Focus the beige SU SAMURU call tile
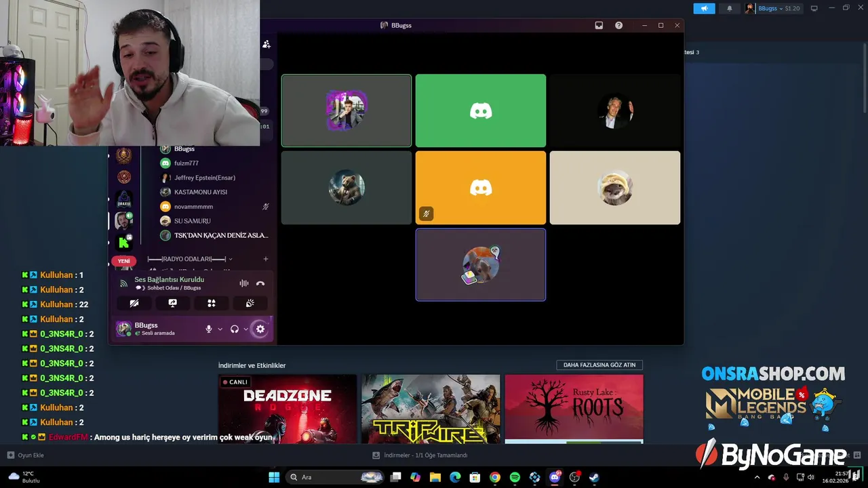 point(615,188)
